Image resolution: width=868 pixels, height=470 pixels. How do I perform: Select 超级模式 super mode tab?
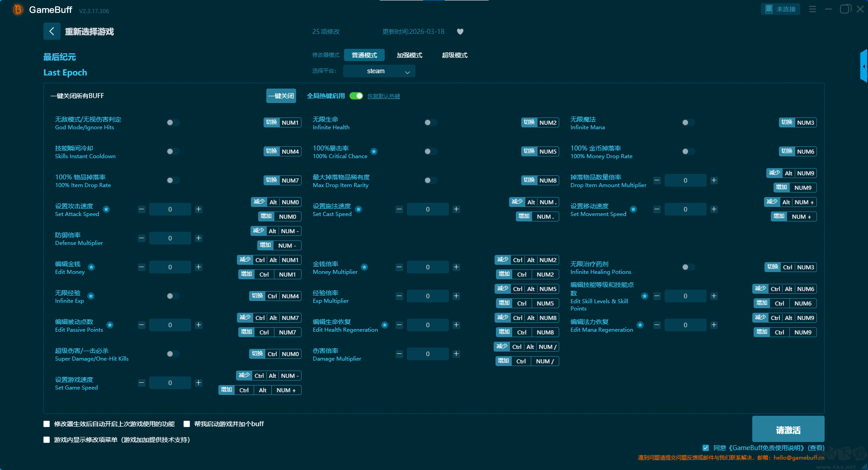[454, 55]
